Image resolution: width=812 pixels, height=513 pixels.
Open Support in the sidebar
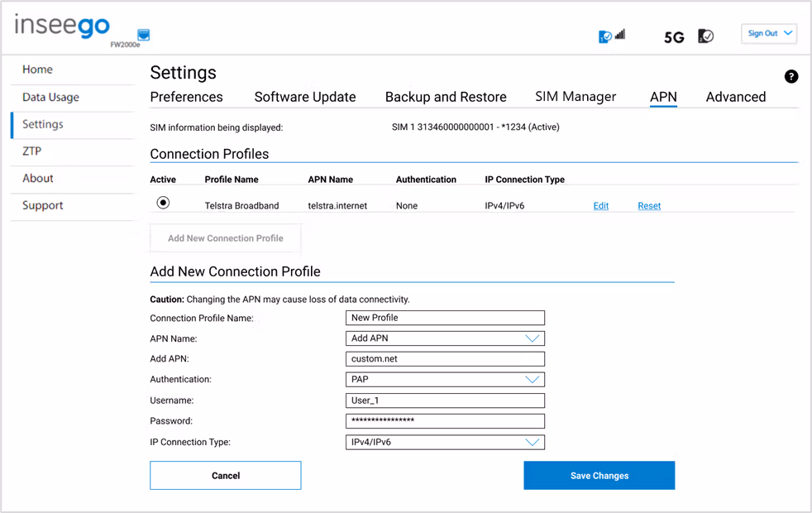point(42,206)
